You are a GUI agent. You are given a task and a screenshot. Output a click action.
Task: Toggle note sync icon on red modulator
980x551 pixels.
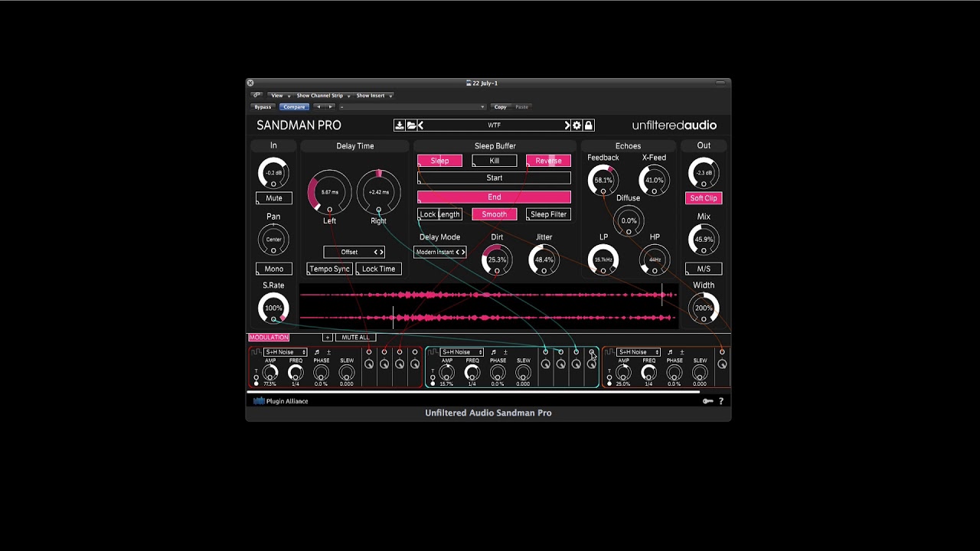(316, 352)
